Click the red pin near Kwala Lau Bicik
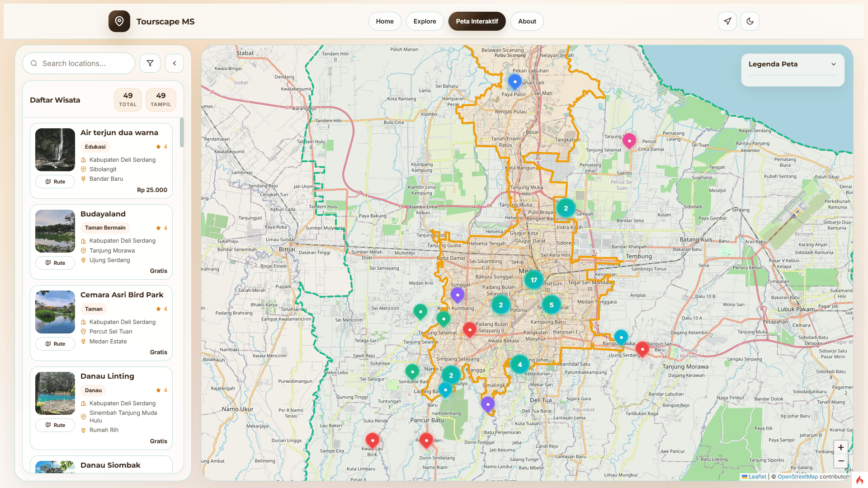868x488 pixels. tap(373, 440)
